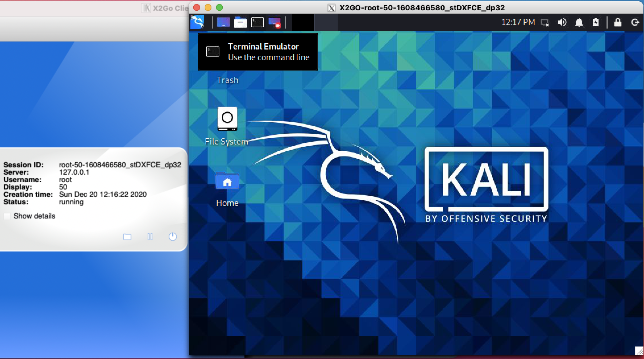
Task: Open the Kali applications menu
Action: pos(197,22)
